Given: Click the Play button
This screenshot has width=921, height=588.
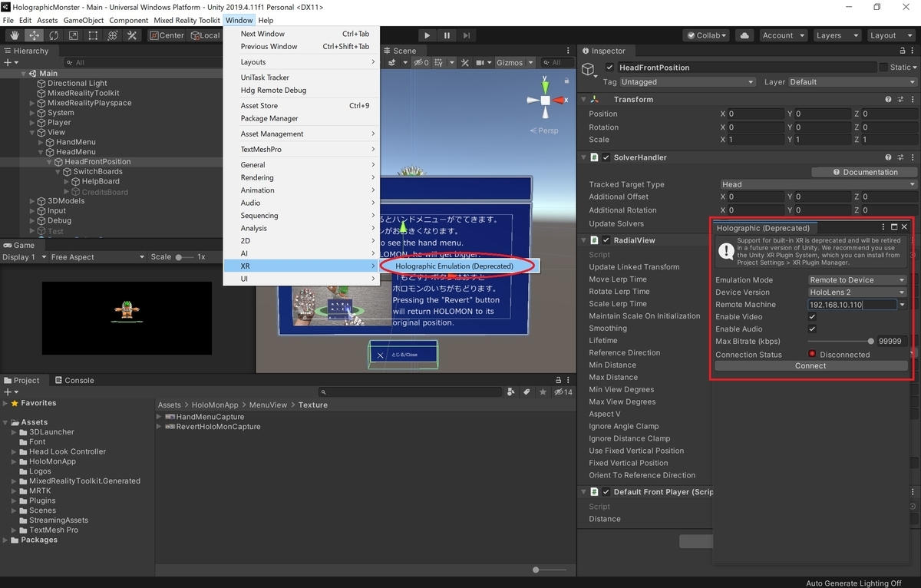Looking at the screenshot, I should click(x=427, y=35).
